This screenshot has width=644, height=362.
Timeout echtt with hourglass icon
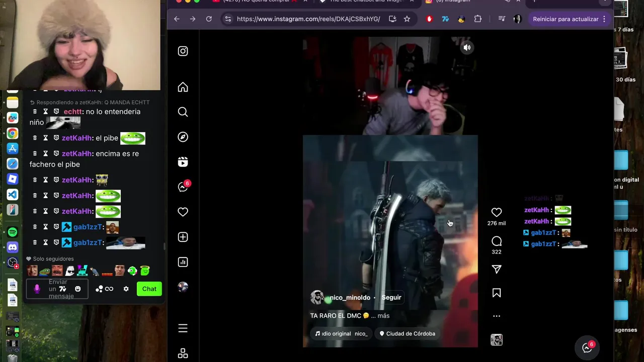(45, 112)
